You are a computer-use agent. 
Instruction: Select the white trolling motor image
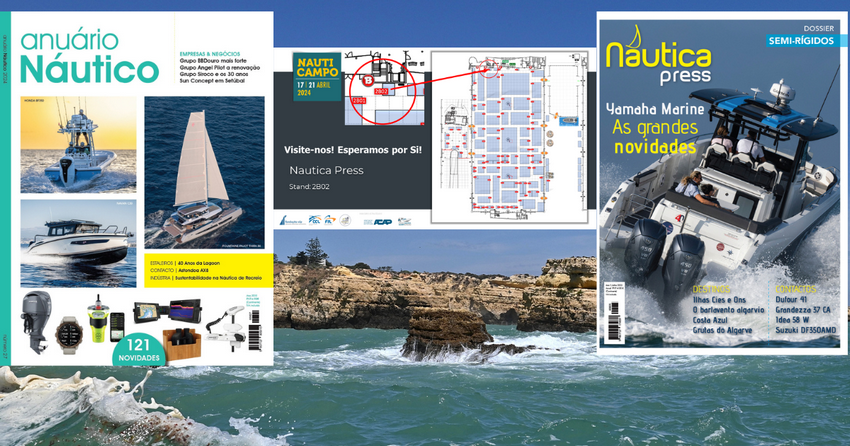click(x=226, y=327)
